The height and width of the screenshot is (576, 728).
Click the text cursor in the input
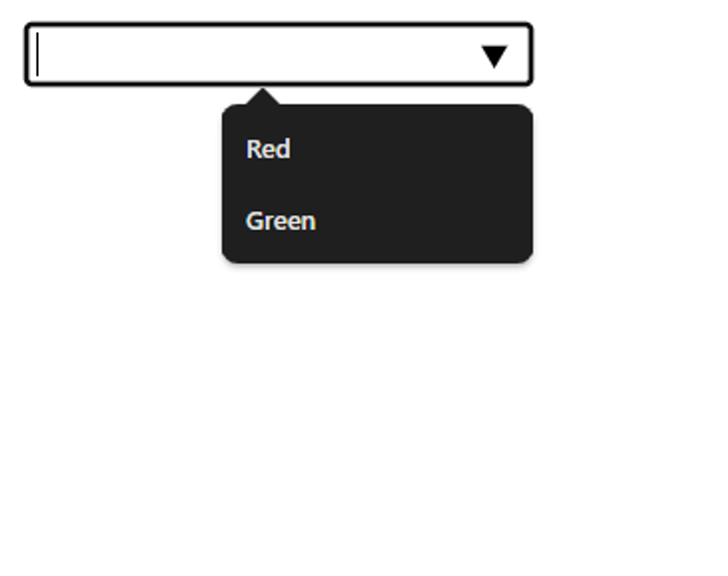click(38, 54)
